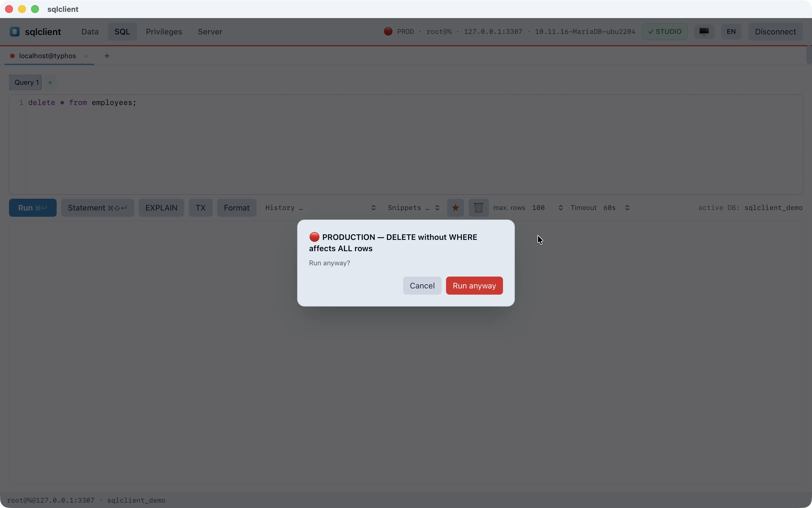Click the Statement execute button
The image size is (812, 508).
point(98,208)
